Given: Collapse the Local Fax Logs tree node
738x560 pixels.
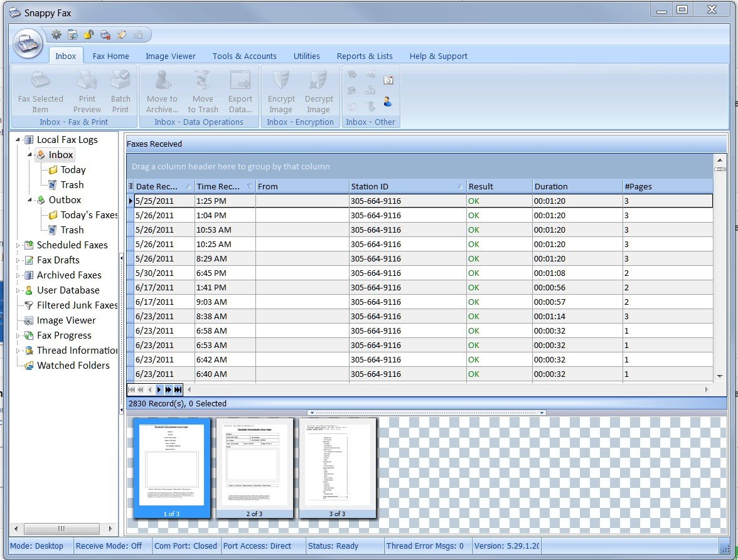Looking at the screenshot, I should pyautogui.click(x=18, y=140).
